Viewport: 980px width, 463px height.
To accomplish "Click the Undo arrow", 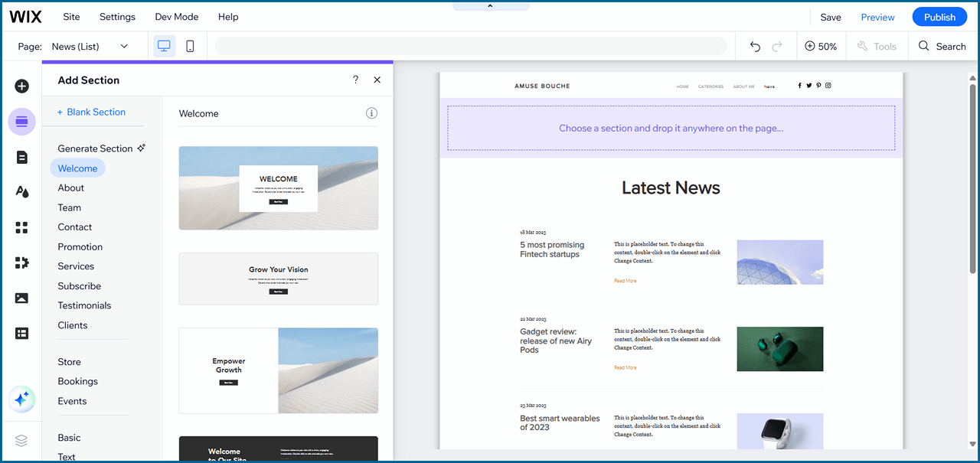I will point(755,47).
